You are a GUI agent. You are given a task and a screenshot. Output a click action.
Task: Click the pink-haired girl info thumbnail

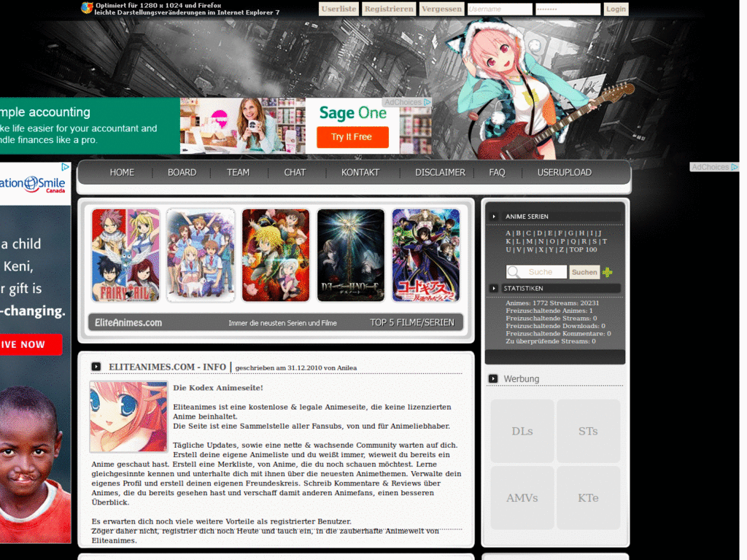point(128,416)
